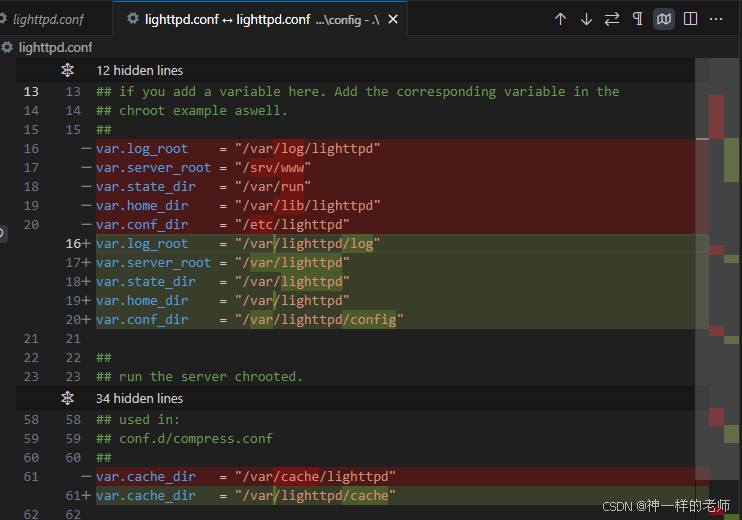Expand the 12 hidden lines region
Image resolution: width=742 pixels, height=520 pixels.
[x=68, y=71]
